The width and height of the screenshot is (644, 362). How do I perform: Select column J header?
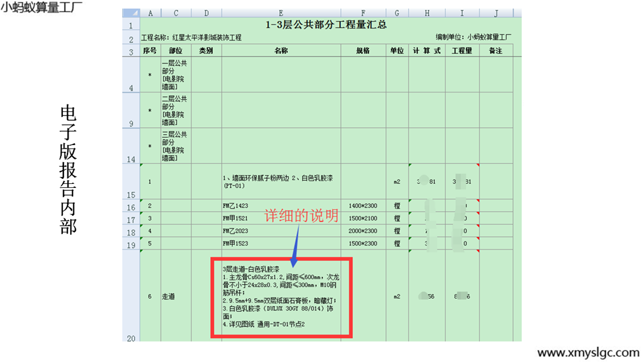pos(496,13)
